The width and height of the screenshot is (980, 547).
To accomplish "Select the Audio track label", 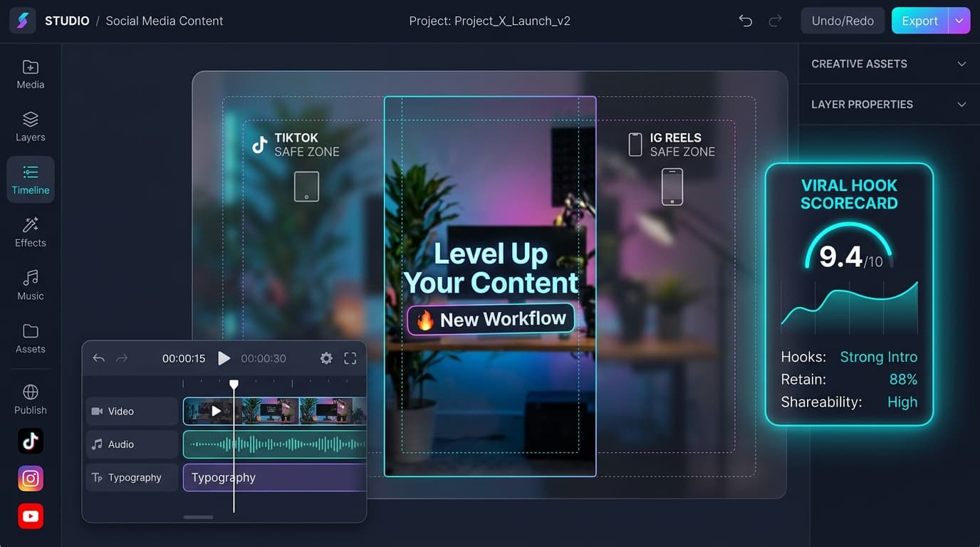I will pyautogui.click(x=132, y=444).
